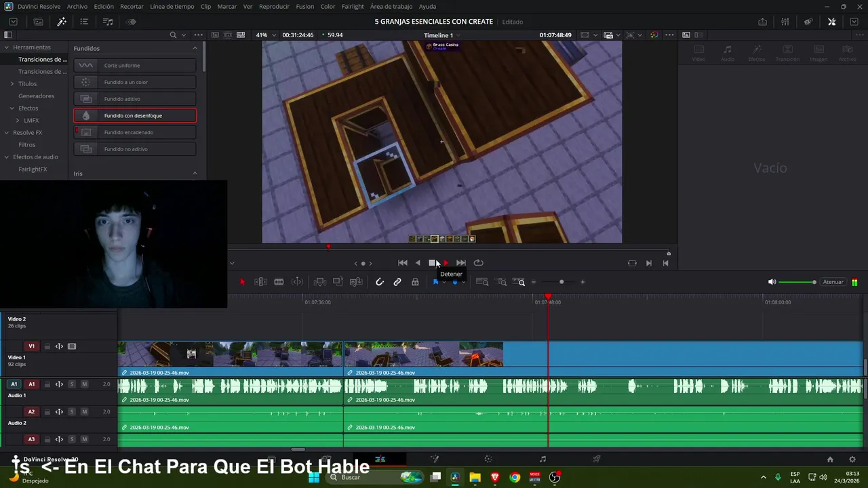The height and width of the screenshot is (488, 868).
Task: Switch to the Fairlight page icon
Action: coord(542,459)
